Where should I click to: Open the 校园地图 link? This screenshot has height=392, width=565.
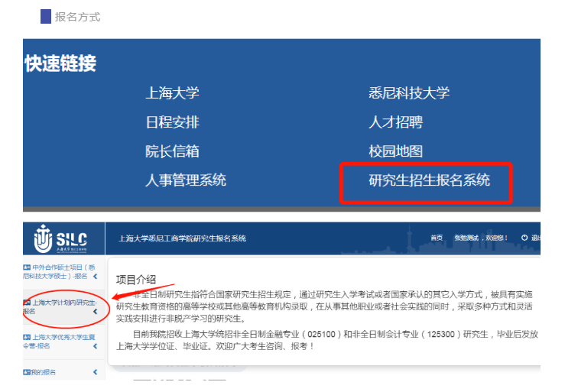pos(395,151)
